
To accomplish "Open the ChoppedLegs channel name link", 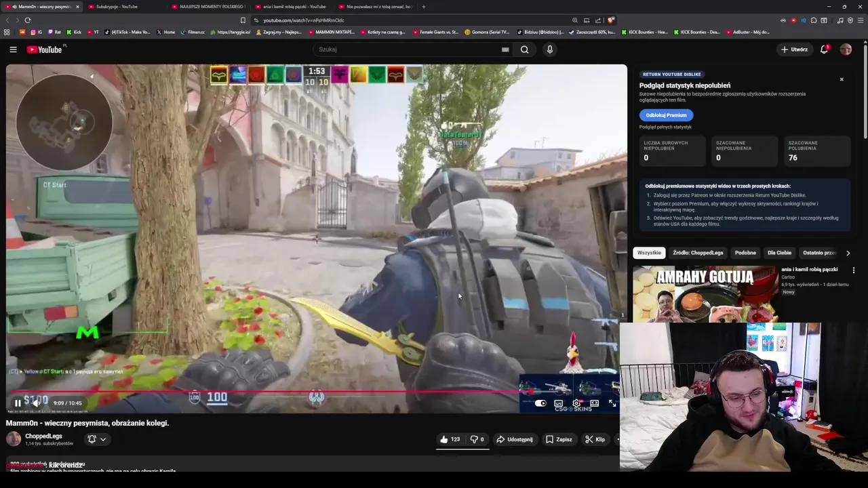I will [x=43, y=436].
